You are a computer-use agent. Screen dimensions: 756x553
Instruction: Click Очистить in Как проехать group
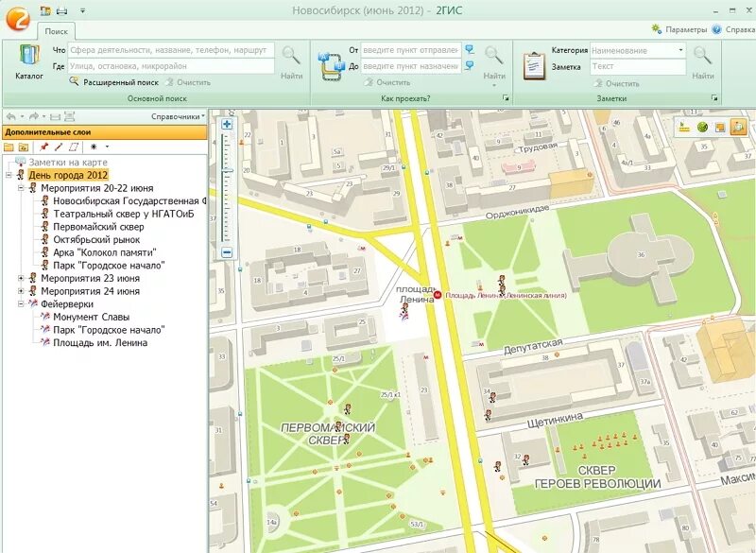tap(387, 82)
